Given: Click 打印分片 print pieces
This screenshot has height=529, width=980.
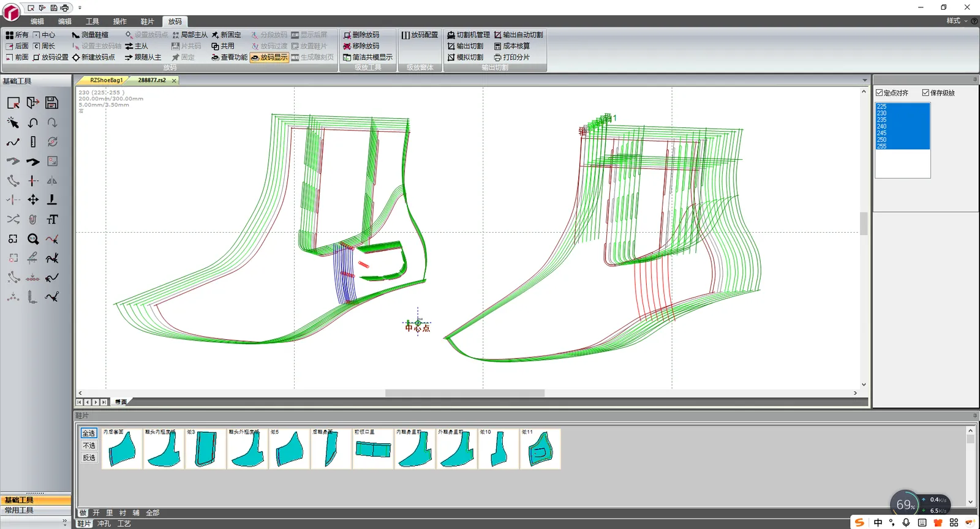Looking at the screenshot, I should 512,57.
